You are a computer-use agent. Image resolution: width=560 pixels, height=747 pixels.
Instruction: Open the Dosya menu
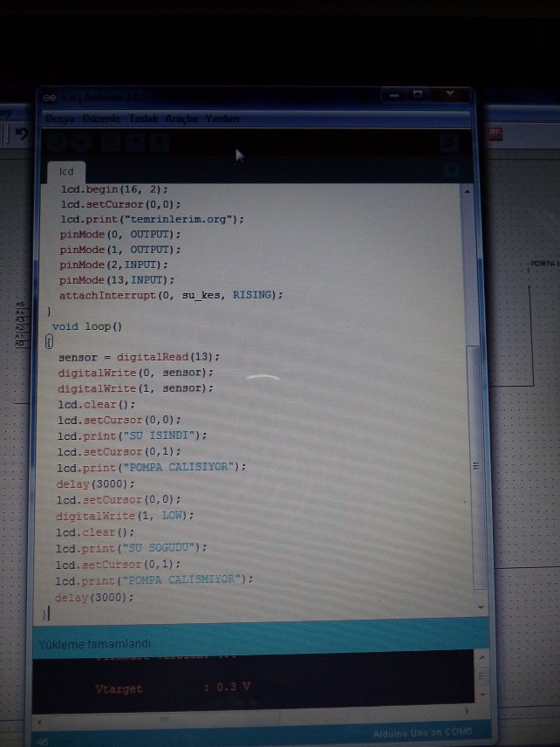[x=60, y=119]
